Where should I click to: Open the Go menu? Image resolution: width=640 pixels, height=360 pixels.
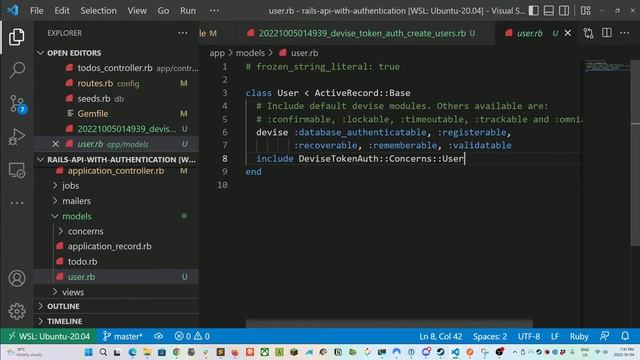(x=163, y=11)
